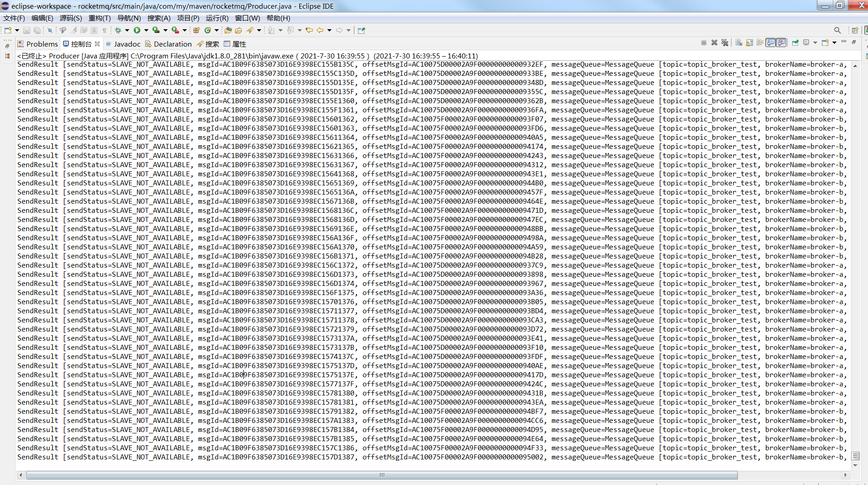The width and height of the screenshot is (868, 485).
Task: Click the New file wizard icon
Action: pyautogui.click(x=8, y=30)
